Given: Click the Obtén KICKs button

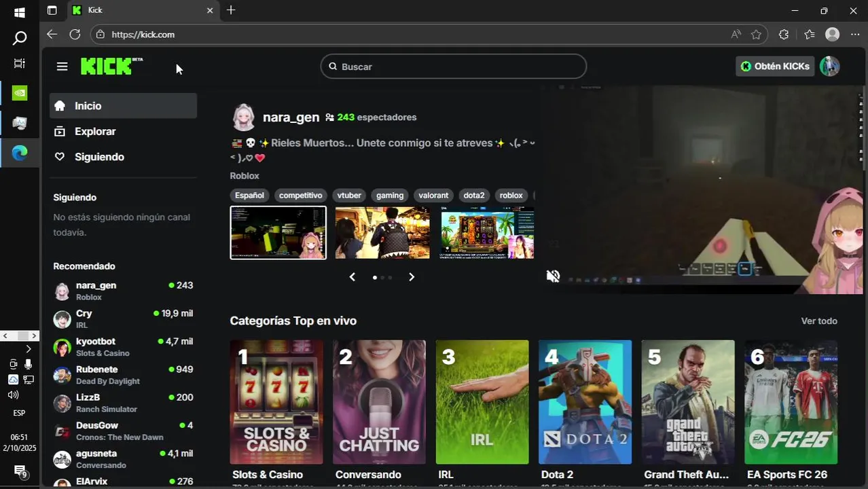Looking at the screenshot, I should point(775,66).
